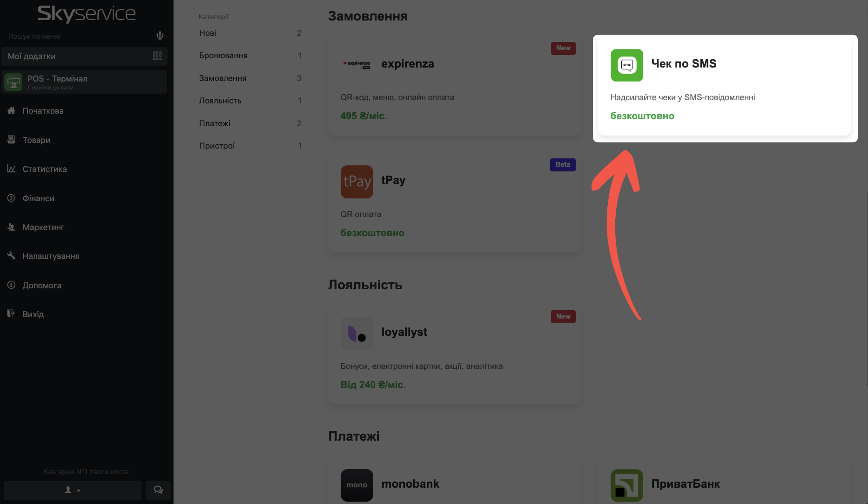Click the Чек по SMS title
This screenshot has height=504, width=868.
pos(683,64)
